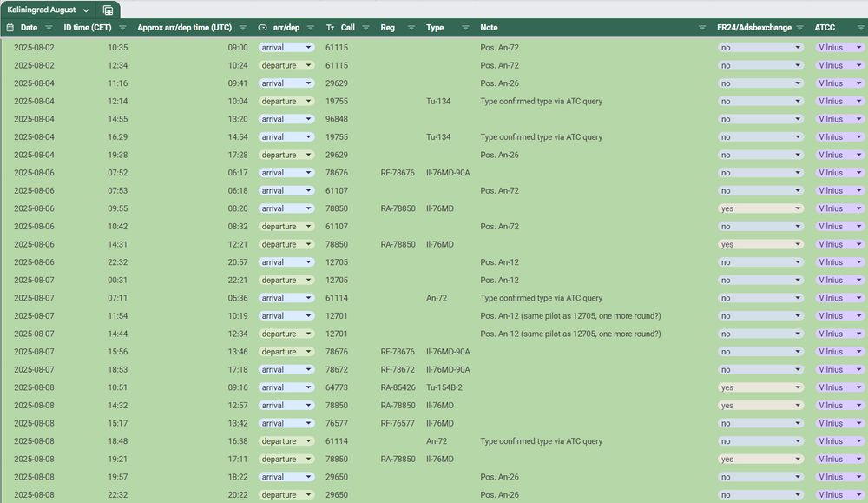Select the 2025-08-02 date cell at 10:35

click(35, 48)
